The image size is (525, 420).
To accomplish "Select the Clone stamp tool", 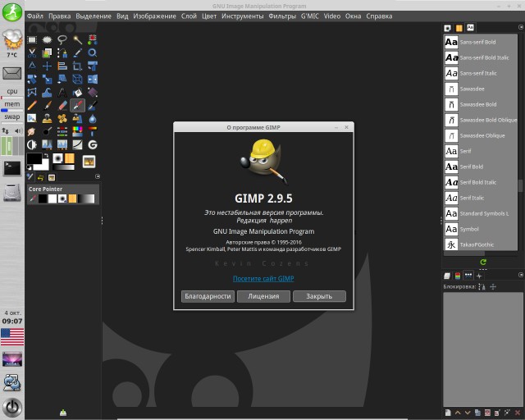I will tap(48, 119).
